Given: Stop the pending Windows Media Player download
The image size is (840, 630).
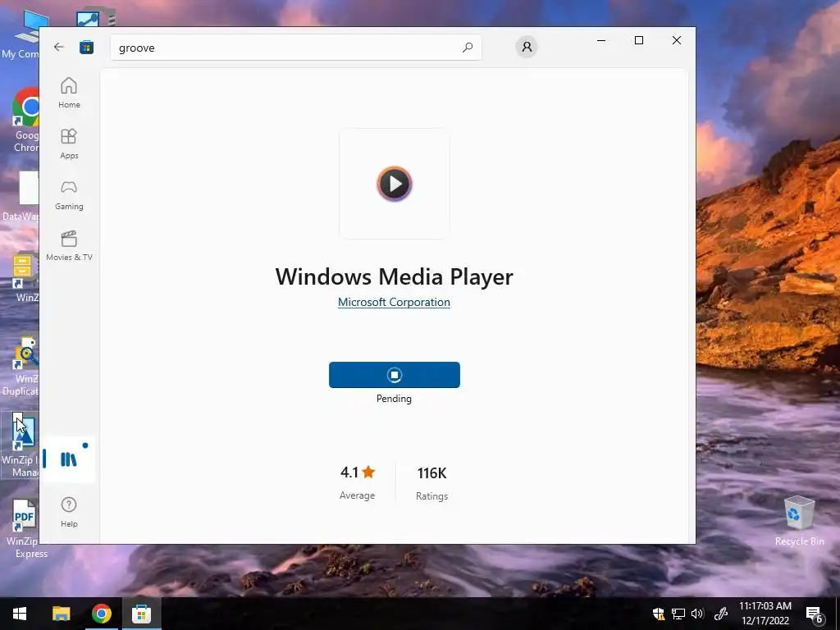Looking at the screenshot, I should pos(395,375).
